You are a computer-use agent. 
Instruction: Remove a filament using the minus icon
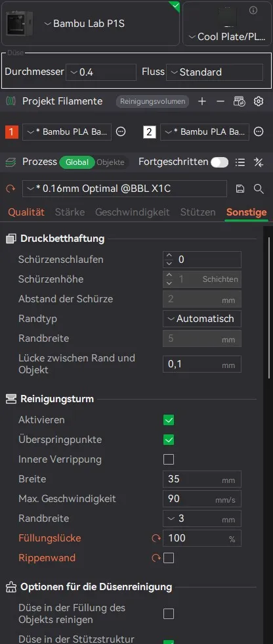(x=220, y=101)
